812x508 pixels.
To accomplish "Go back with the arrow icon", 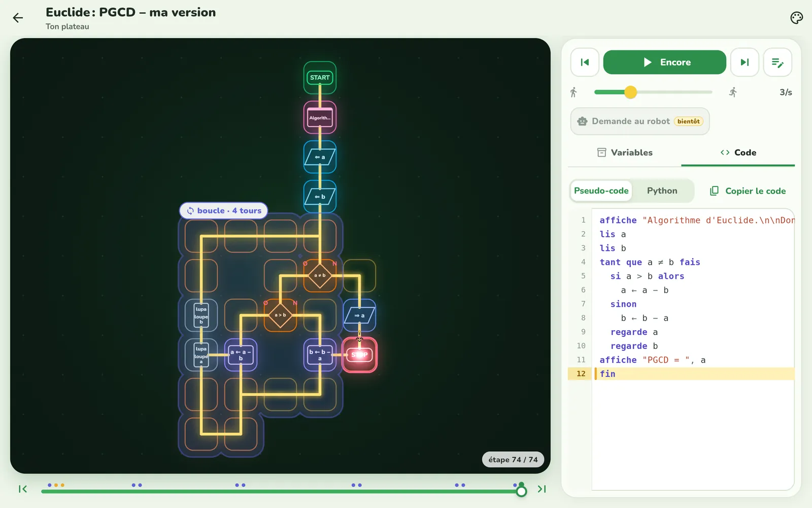I will (x=18, y=18).
